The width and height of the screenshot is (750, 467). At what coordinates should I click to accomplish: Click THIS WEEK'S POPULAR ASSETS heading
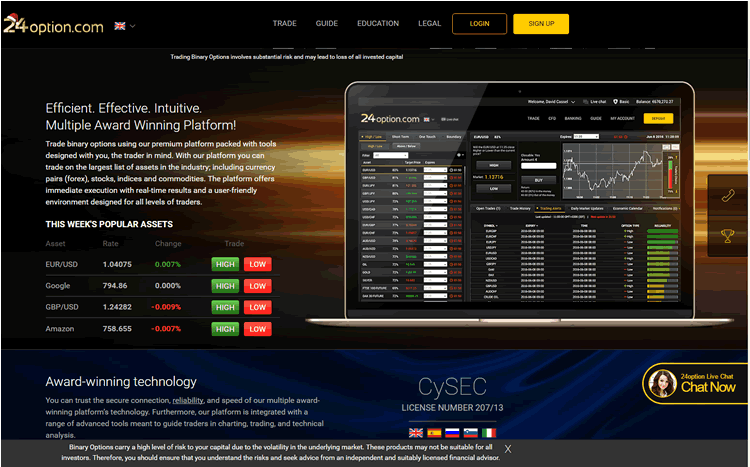coord(109,224)
